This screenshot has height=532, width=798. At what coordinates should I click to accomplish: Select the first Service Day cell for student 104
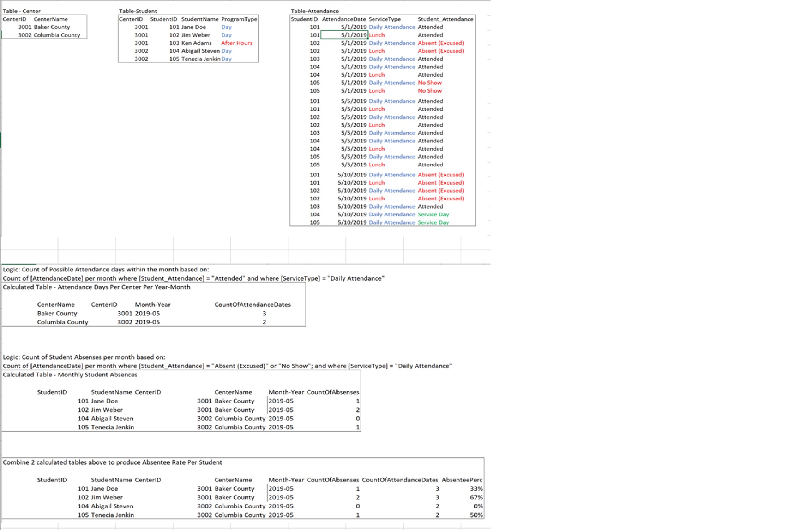click(x=433, y=214)
